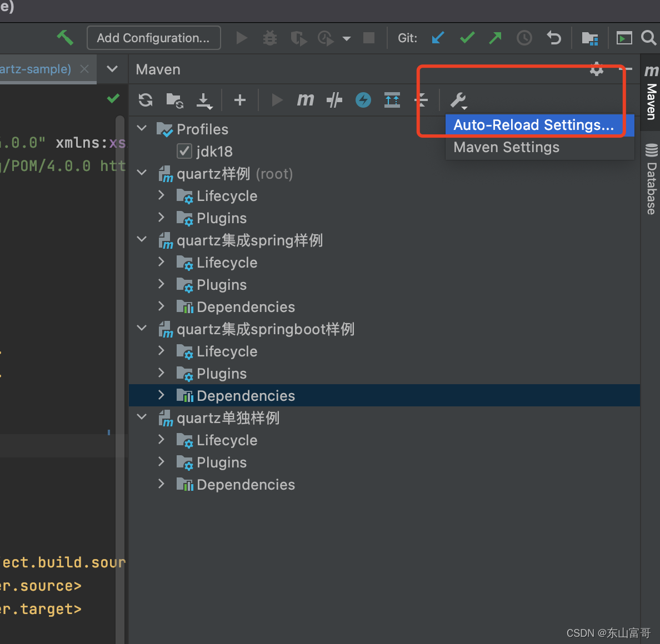
Task: Expand Lifecycle under quartz样例 (root)
Action: click(x=161, y=195)
